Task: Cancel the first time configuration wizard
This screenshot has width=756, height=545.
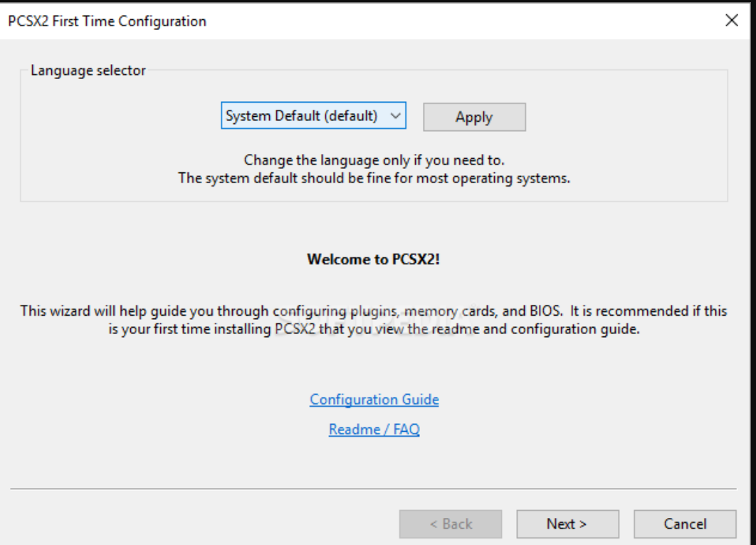Action: pyautogui.click(x=684, y=524)
